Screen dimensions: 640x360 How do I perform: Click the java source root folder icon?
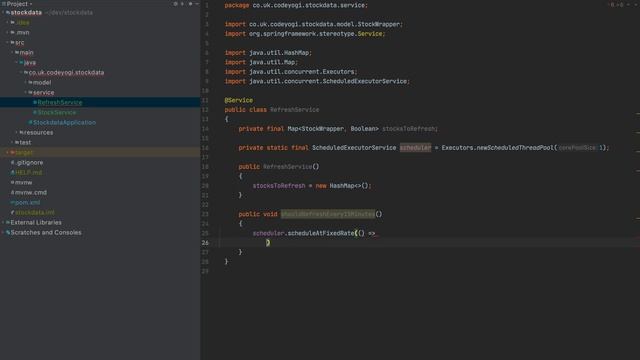click(x=21, y=62)
